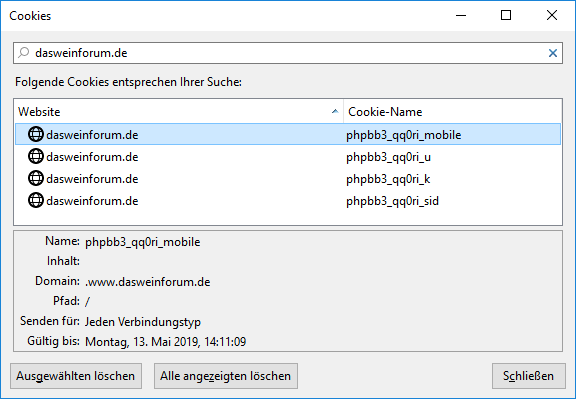Click the 'Folgende Cookies entsprechen Ihrer Suche' label
576x399 pixels.
[128, 82]
